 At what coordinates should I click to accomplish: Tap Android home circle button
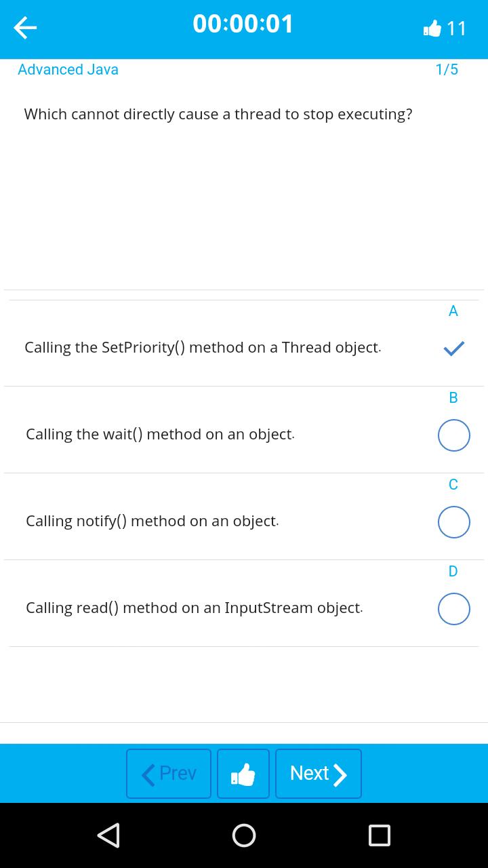pyautogui.click(x=244, y=835)
